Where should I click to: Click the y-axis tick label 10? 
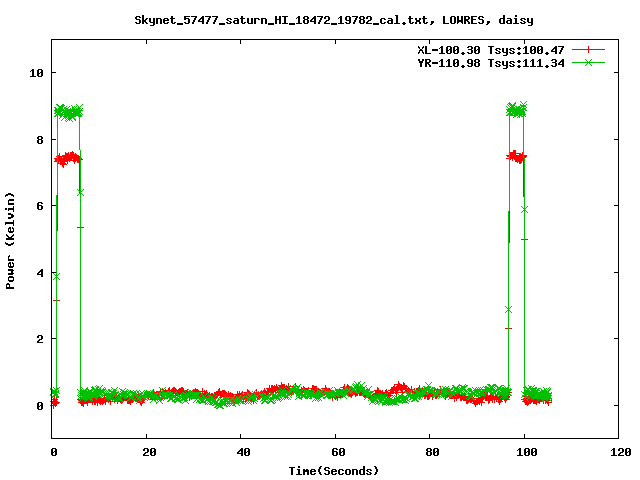coord(36,73)
